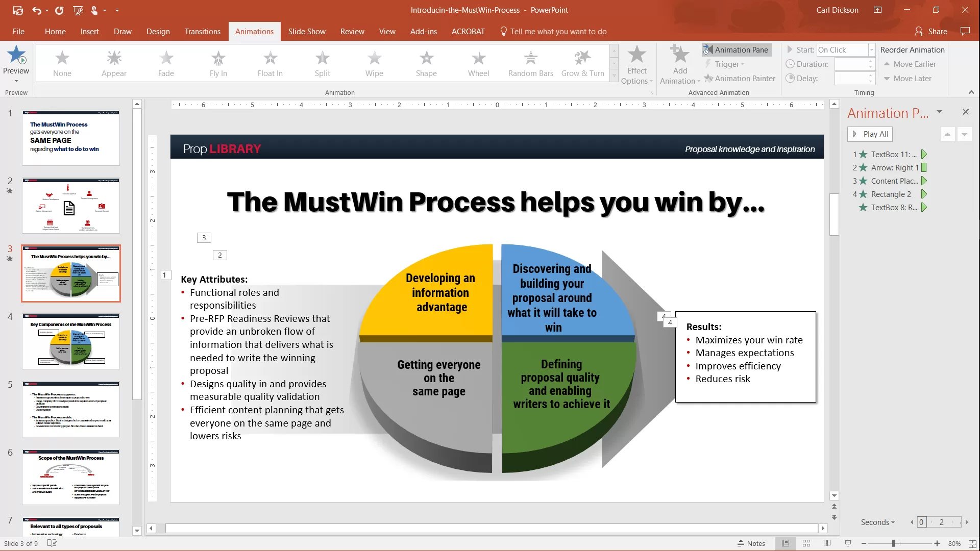Open the Transitions ribbon tab
The width and height of the screenshot is (980, 551).
[202, 31]
